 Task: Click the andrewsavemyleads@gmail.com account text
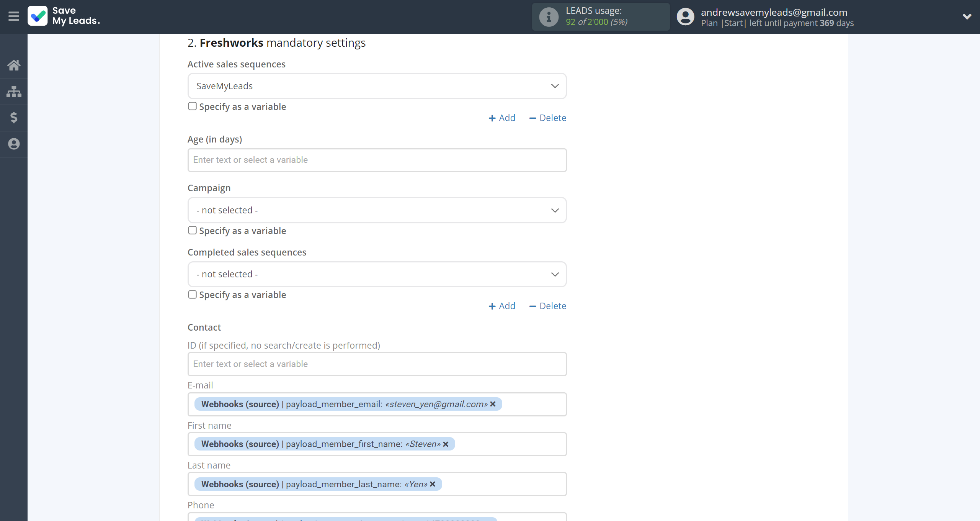tap(774, 12)
